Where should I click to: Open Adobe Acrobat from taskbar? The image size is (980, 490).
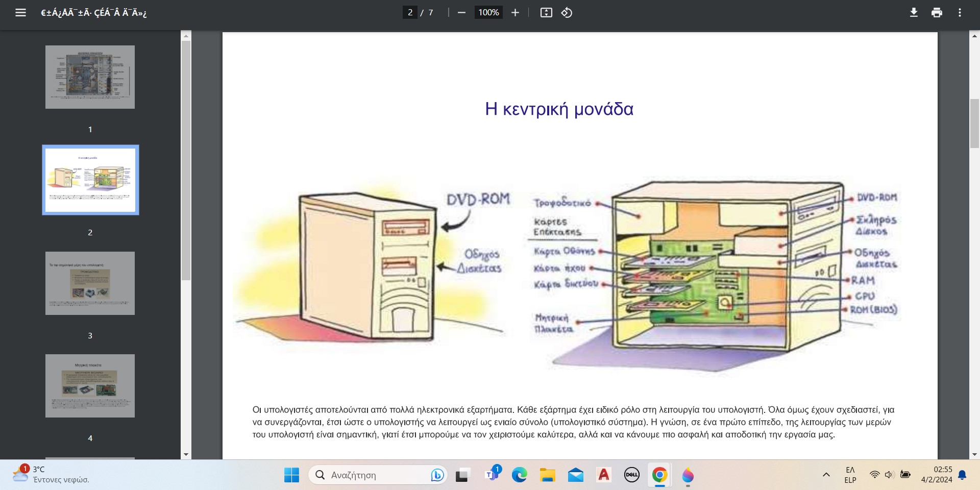pos(604,475)
